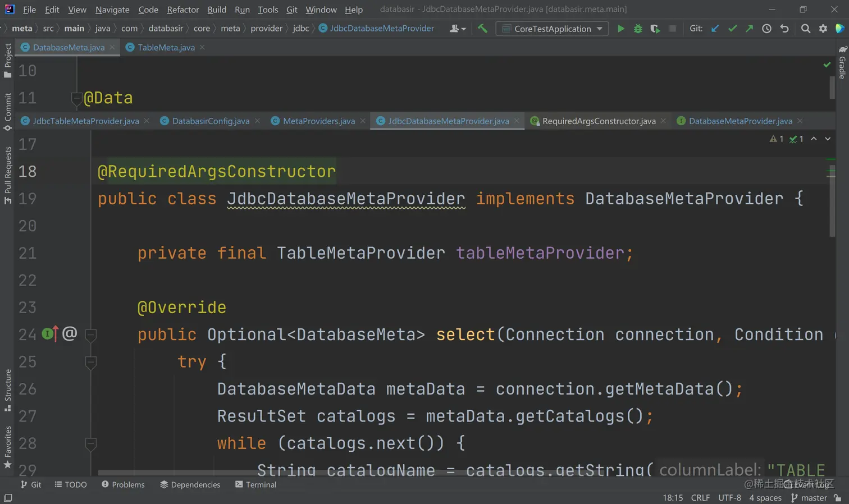The image size is (849, 504).
Task: Open the Navigate menu
Action: pyautogui.click(x=112, y=10)
